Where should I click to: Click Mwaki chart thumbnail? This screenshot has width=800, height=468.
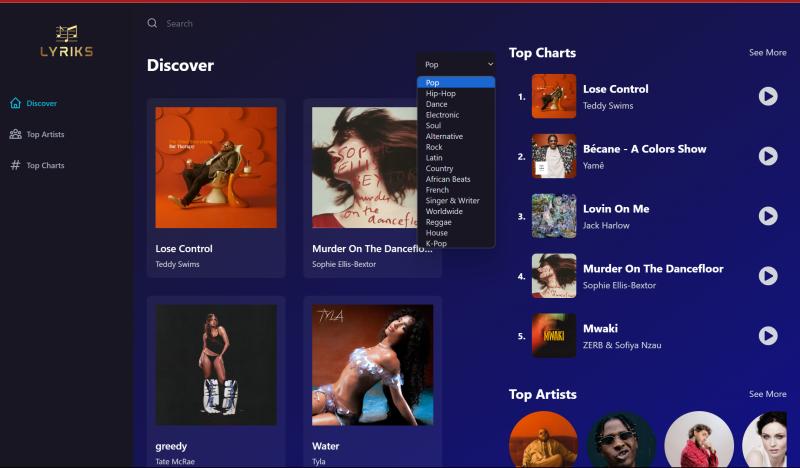pyautogui.click(x=554, y=335)
